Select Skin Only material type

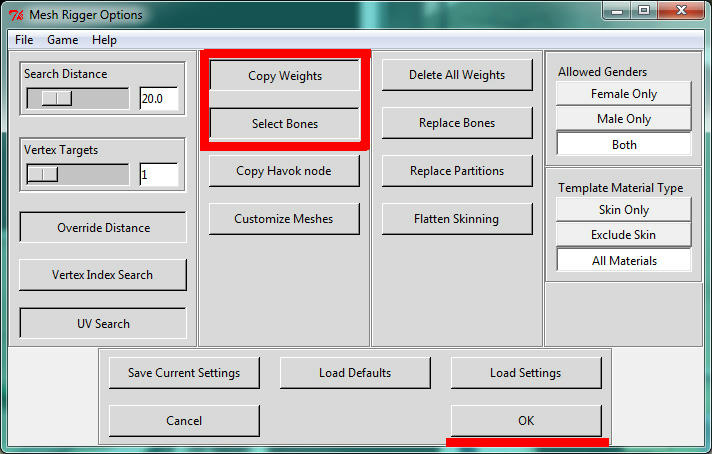(624, 210)
